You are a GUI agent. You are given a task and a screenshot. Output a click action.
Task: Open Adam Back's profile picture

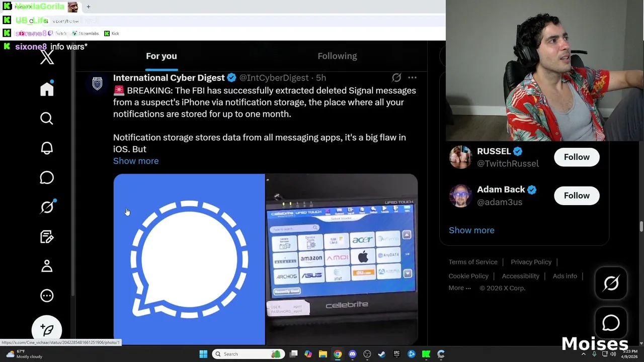coord(460,196)
